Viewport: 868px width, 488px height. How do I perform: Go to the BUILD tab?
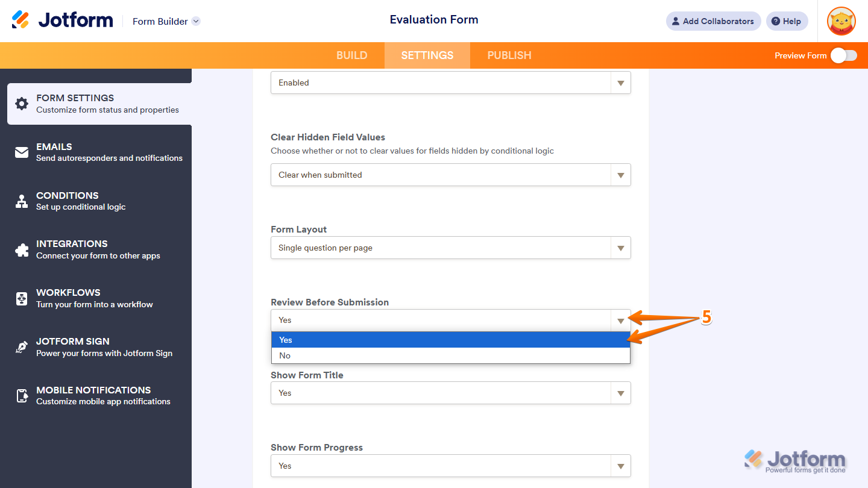[x=351, y=55]
